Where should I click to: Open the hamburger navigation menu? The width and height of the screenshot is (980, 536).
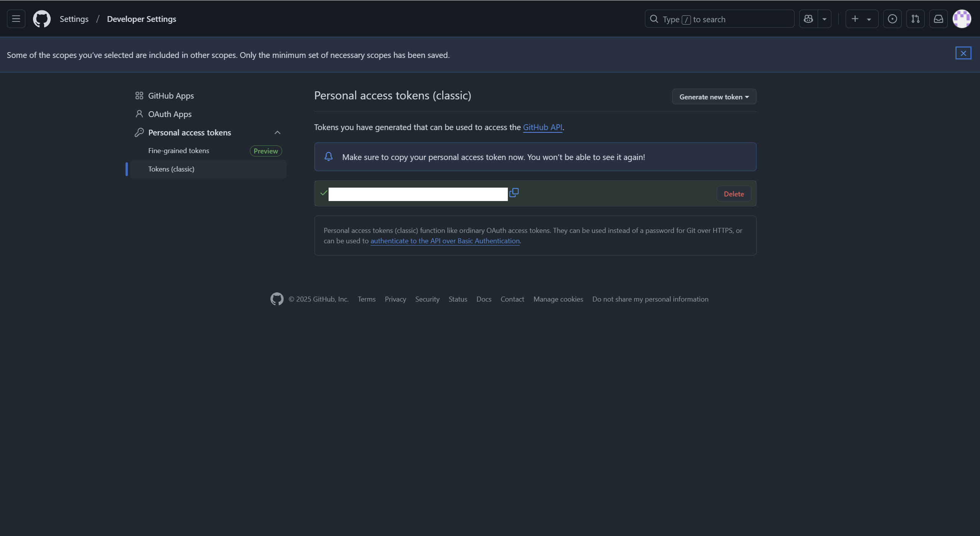pos(16,19)
